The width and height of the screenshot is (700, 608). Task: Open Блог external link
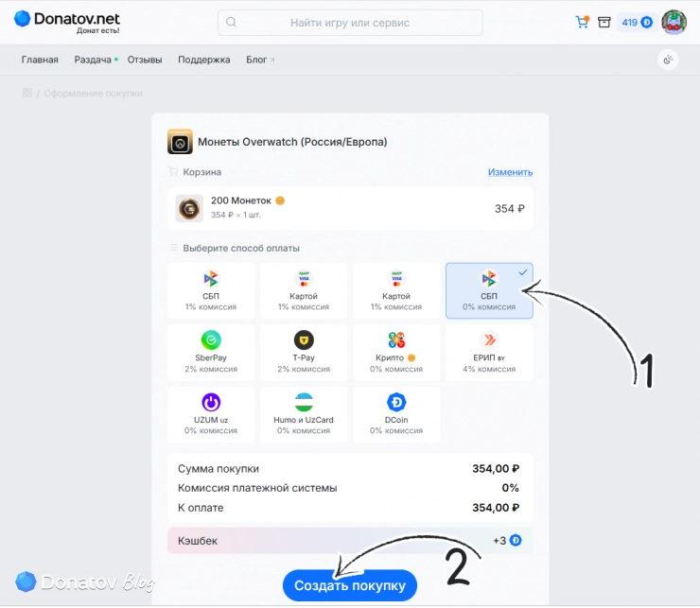pyautogui.click(x=260, y=60)
